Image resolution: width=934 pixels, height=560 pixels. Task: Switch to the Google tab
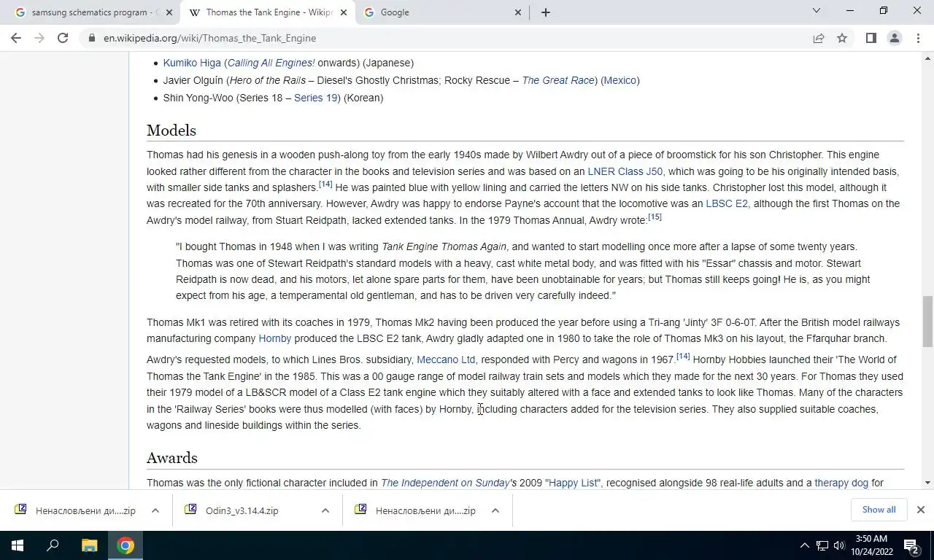point(441,12)
